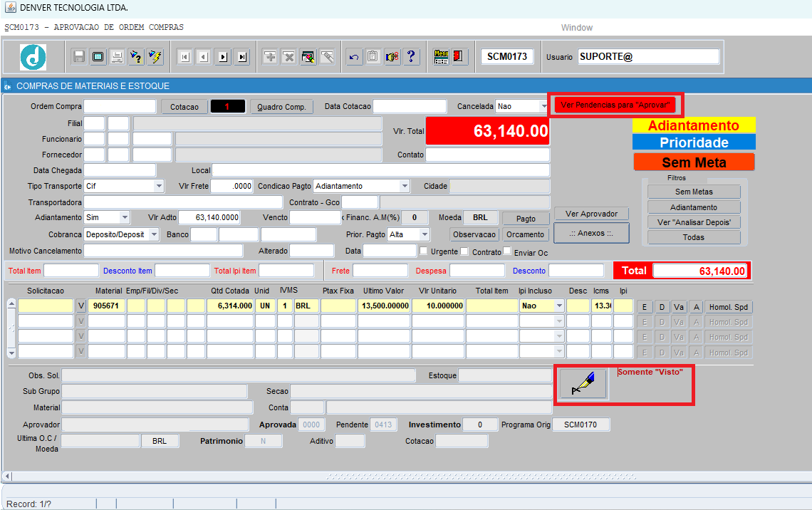This screenshot has height=510, width=812.
Task: Open the Adiantamento 'Sim' dropdown
Action: tap(124, 217)
